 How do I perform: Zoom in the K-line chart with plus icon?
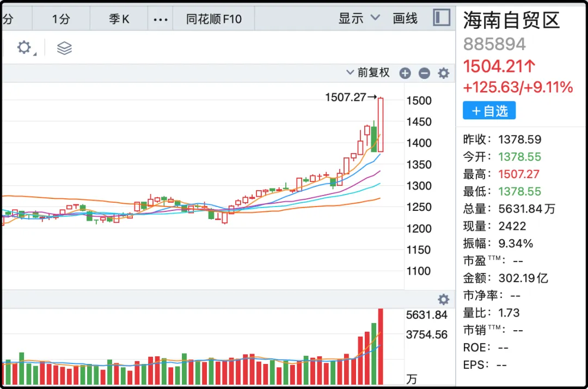point(405,73)
